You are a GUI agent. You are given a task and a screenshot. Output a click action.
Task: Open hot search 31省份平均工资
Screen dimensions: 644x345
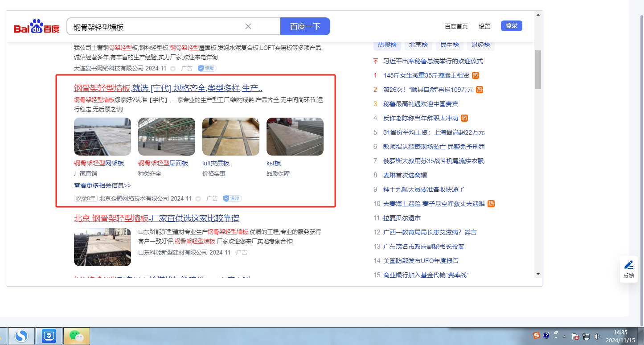click(x=434, y=132)
